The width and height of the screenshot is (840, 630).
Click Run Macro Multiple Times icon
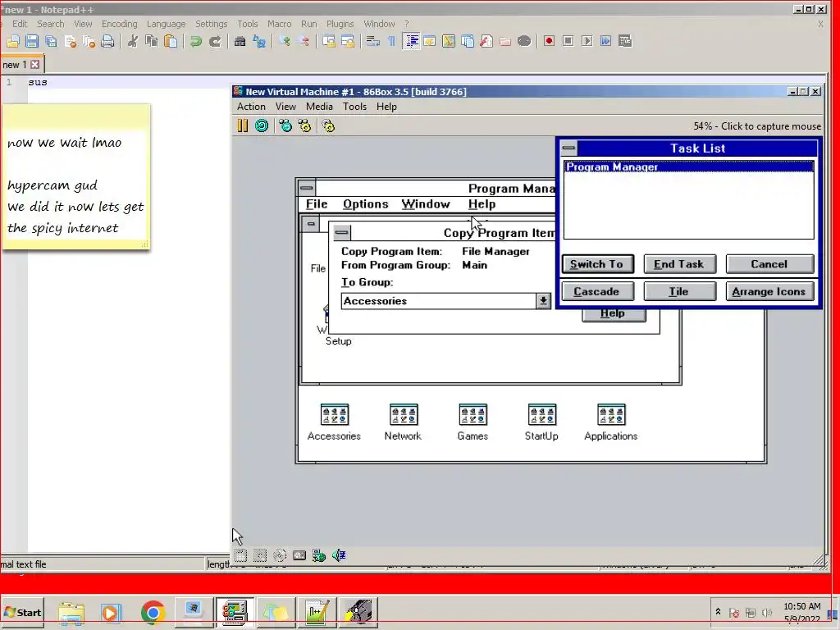606,41
